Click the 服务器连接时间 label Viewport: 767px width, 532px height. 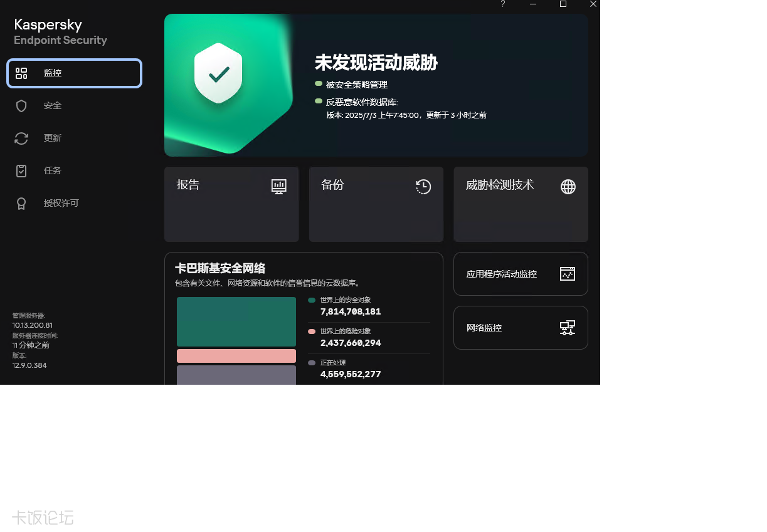[35, 336]
